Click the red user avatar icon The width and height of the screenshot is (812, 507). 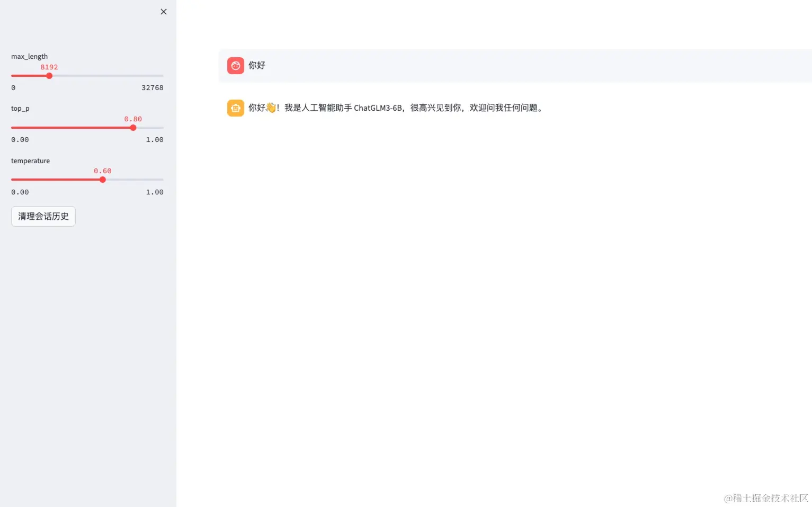236,66
